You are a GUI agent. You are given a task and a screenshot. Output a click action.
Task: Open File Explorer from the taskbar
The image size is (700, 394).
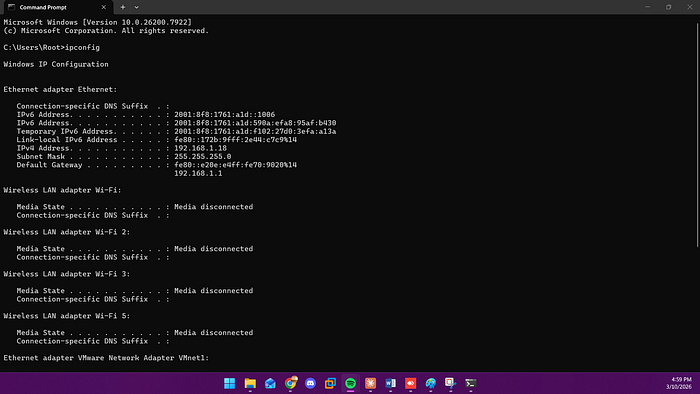[250, 383]
